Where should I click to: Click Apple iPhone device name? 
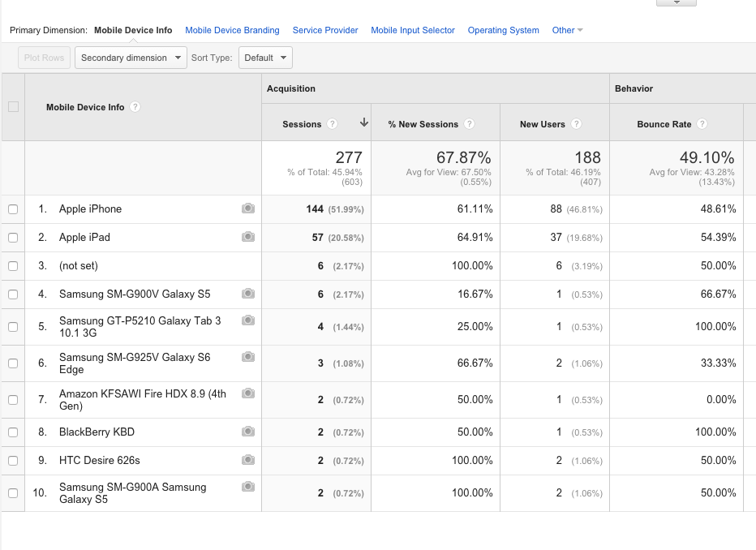tap(91, 208)
